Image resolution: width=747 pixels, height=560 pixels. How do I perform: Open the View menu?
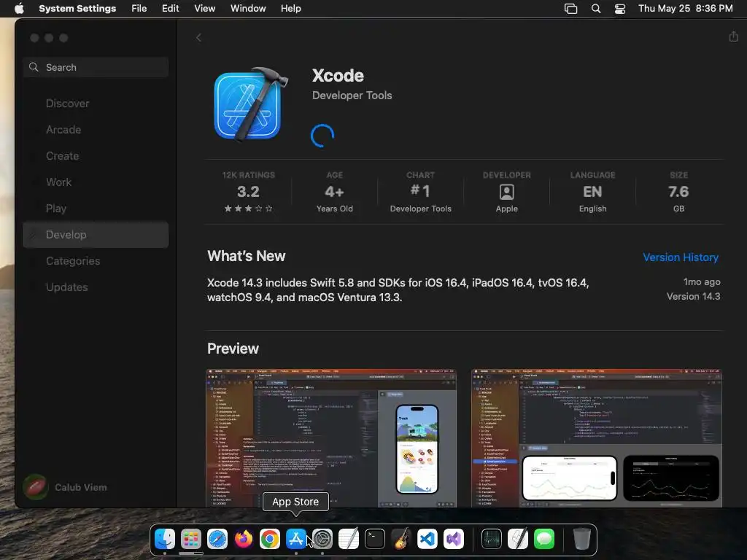pos(204,8)
